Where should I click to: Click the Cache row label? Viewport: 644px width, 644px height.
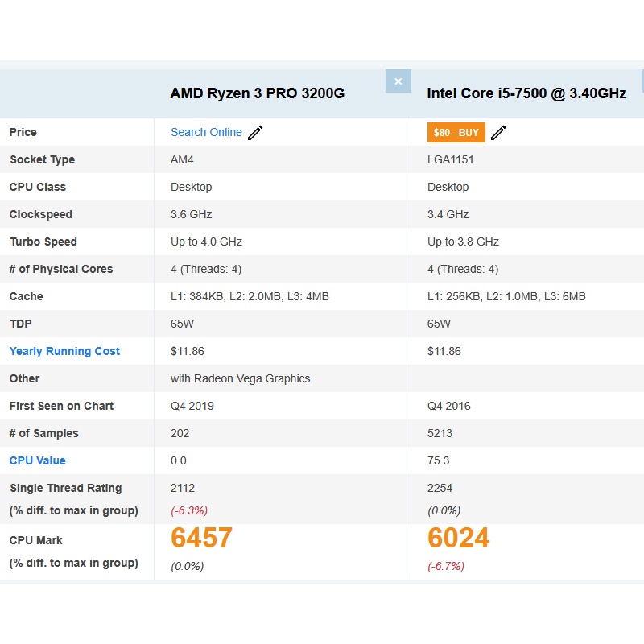coord(26,296)
